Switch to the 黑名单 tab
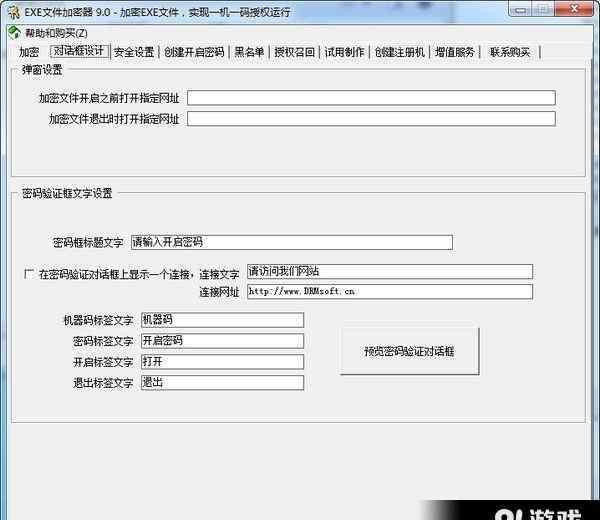Image resolution: width=600 pixels, height=520 pixels. point(249,52)
